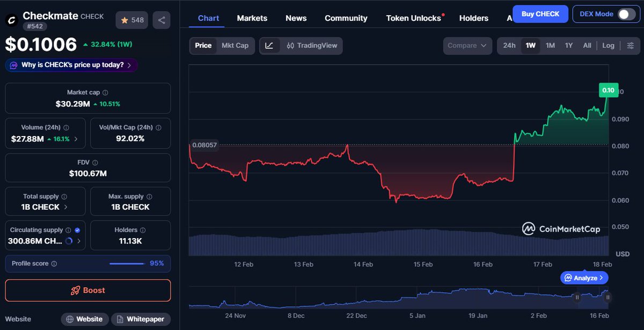The image size is (644, 330).
Task: Open the Whitepaper link button
Action: pos(141,319)
